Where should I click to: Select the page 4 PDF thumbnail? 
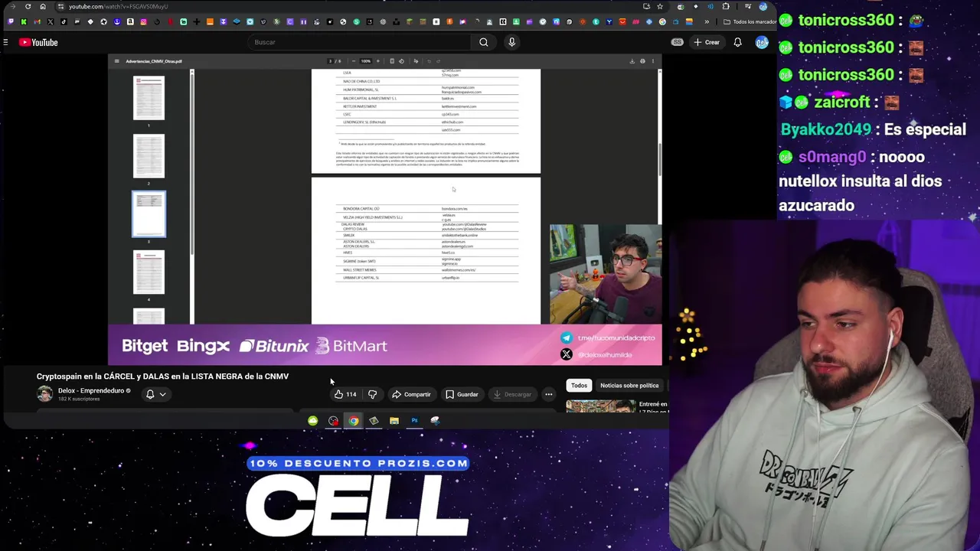[x=149, y=272]
